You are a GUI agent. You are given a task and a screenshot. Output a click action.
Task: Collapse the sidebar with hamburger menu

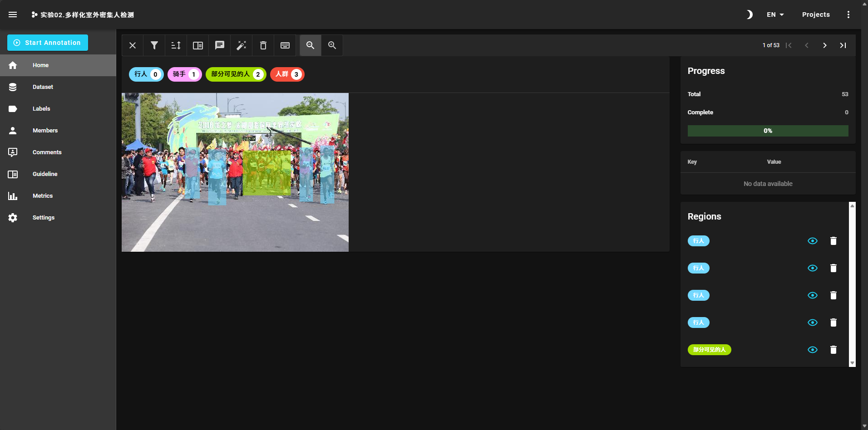13,15
